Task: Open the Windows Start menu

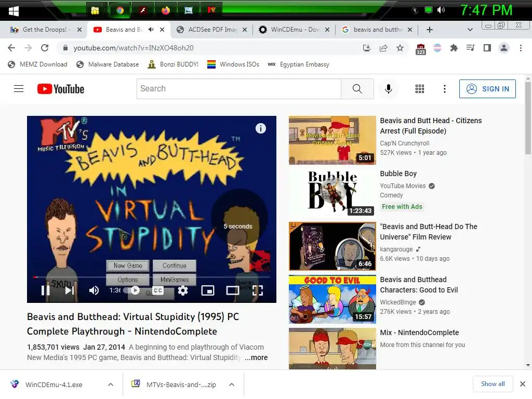Action: pos(14,11)
